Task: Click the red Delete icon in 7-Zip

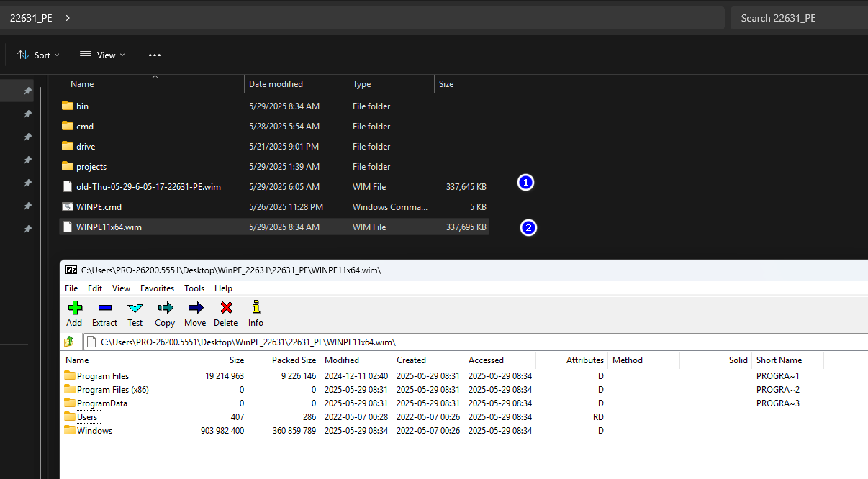Action: pyautogui.click(x=226, y=308)
